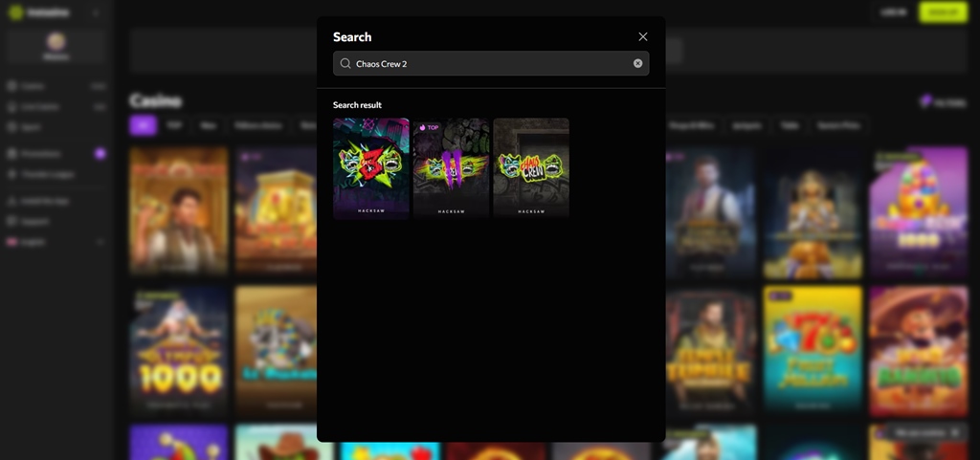Click the magnifier icon in the search bar
This screenshot has width=980, height=460.
(345, 64)
